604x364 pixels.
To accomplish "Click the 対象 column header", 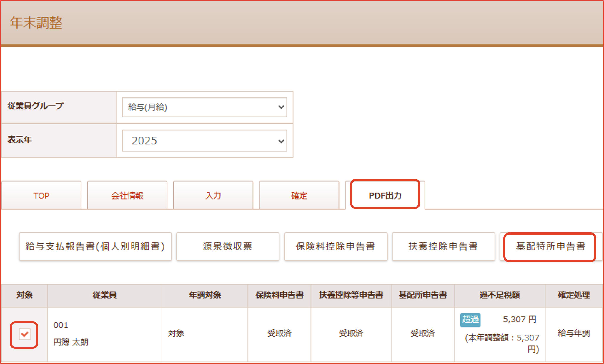I will [24, 295].
